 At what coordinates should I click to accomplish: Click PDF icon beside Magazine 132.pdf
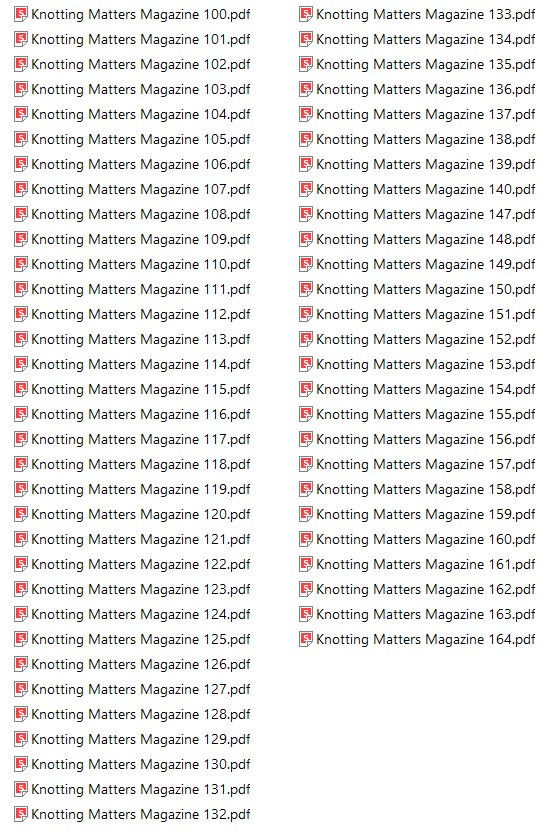point(20,814)
